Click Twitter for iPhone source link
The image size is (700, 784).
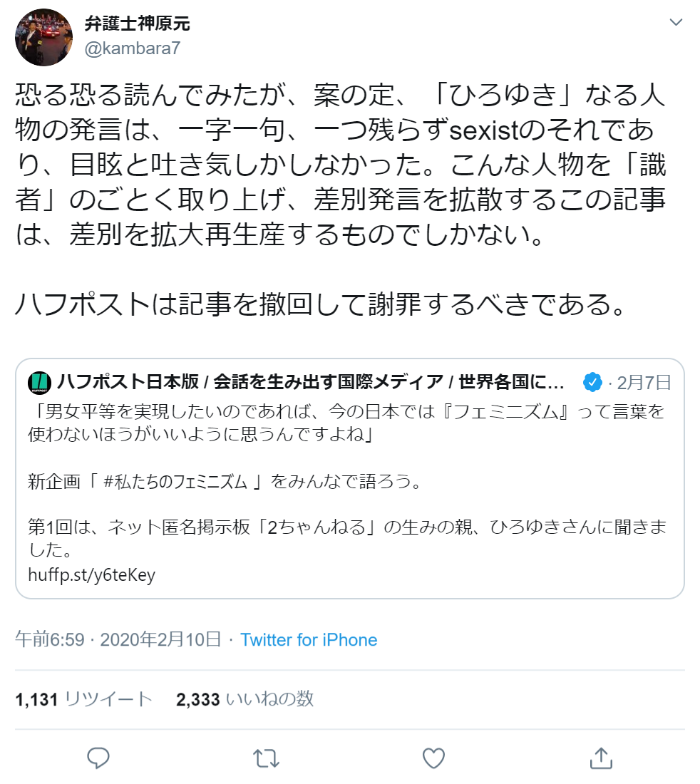pyautogui.click(x=309, y=639)
